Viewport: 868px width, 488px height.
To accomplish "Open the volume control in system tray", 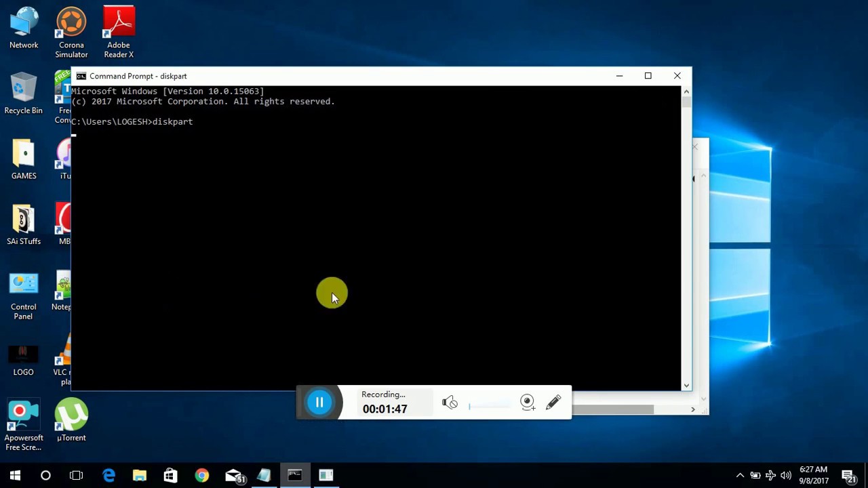I will [786, 475].
